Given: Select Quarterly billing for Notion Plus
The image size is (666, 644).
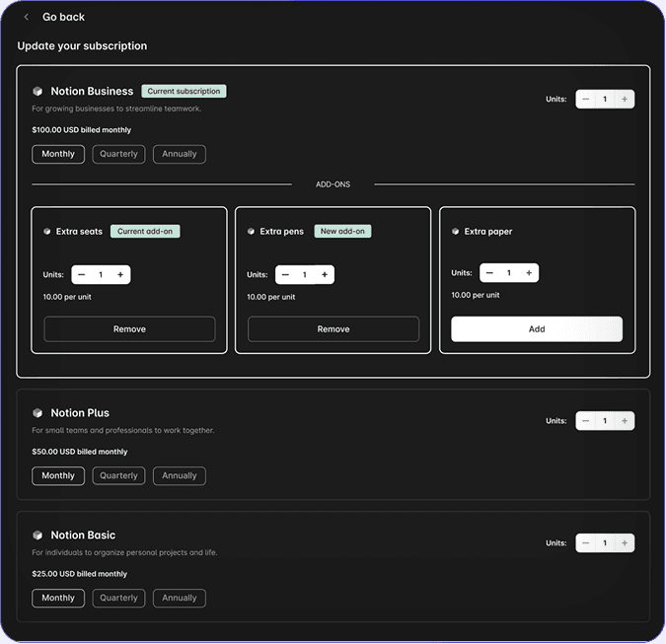Looking at the screenshot, I should click(119, 476).
